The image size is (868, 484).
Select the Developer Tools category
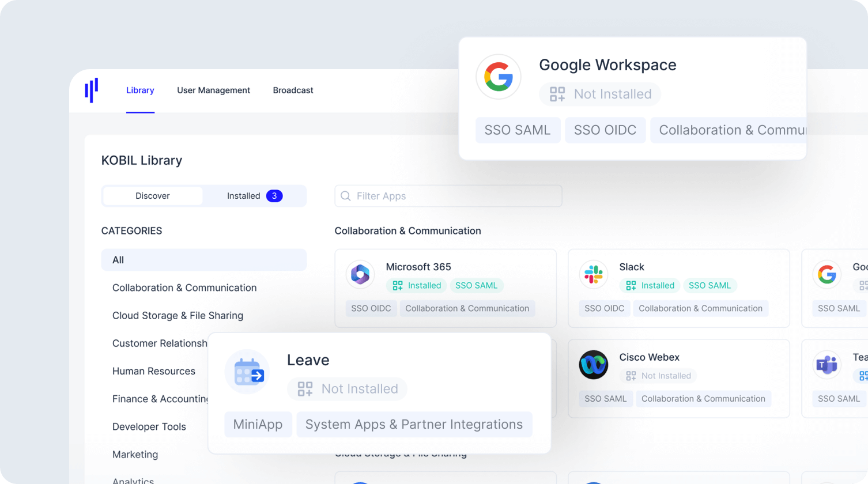(x=149, y=427)
